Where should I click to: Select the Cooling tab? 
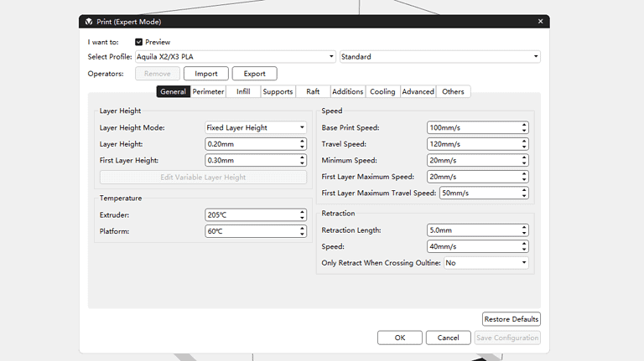click(382, 91)
